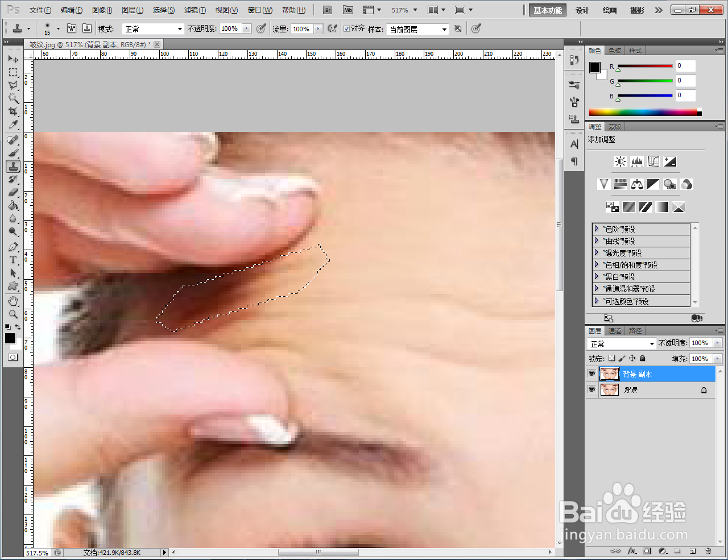728x560 pixels.
Task: Select the Eyedropper tool
Action: (13, 125)
